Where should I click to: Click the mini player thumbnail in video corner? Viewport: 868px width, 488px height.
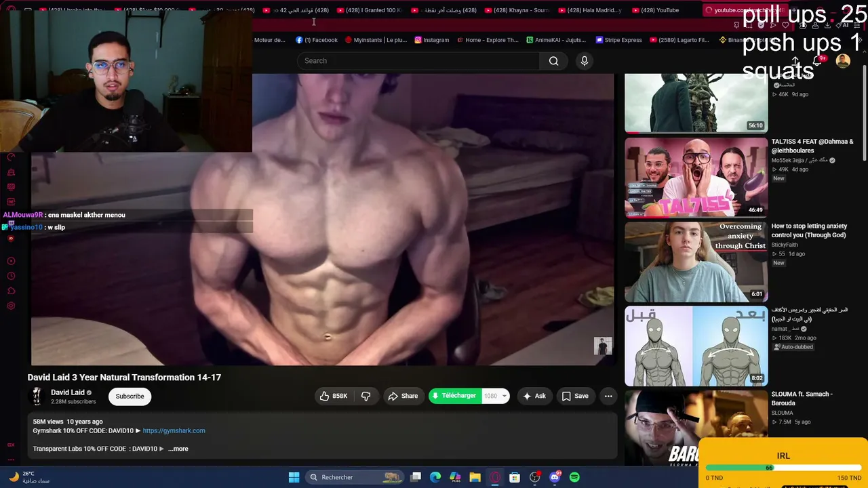click(603, 346)
